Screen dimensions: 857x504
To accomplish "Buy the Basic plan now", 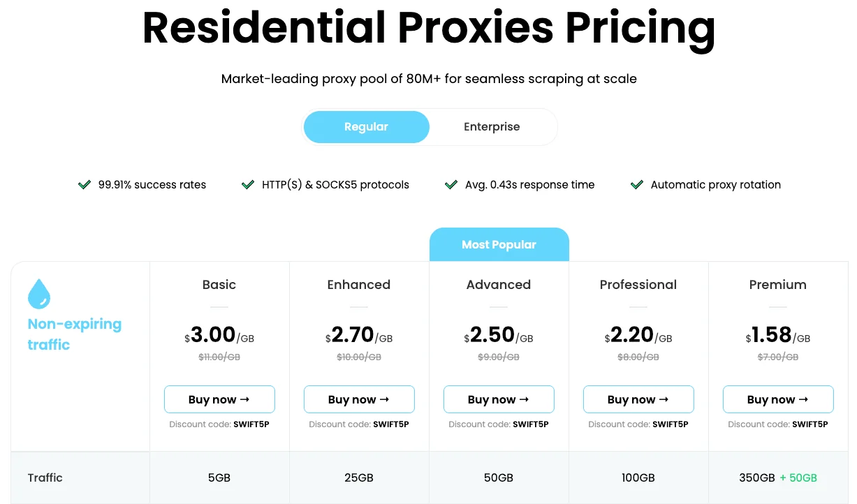I will pos(219,399).
